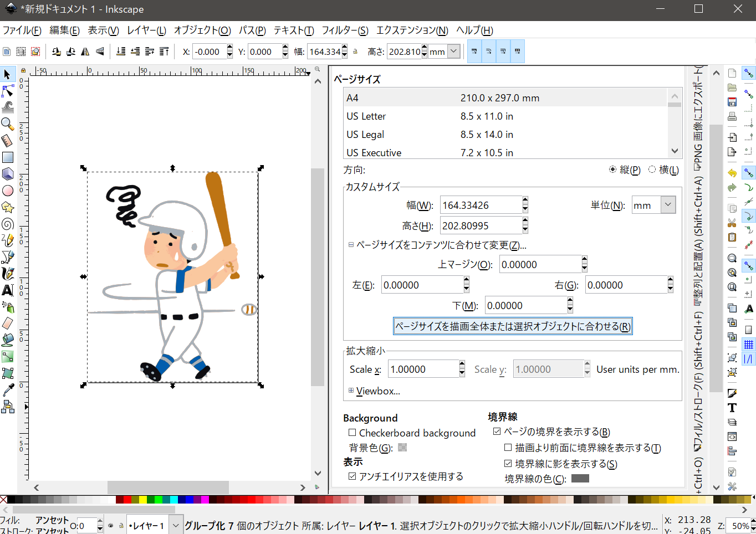Screen dimensions: 756x534
Task: Select the Rectangle tool
Action: click(x=7, y=157)
